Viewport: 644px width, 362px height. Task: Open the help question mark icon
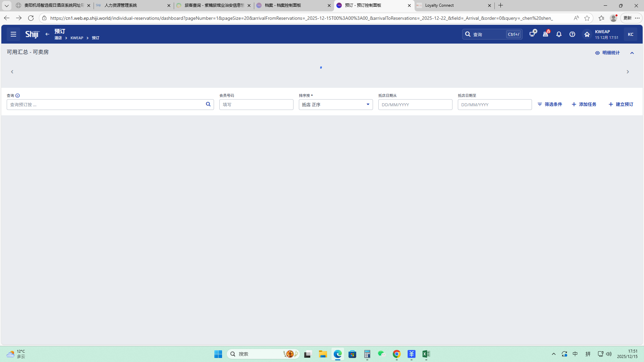(x=572, y=34)
